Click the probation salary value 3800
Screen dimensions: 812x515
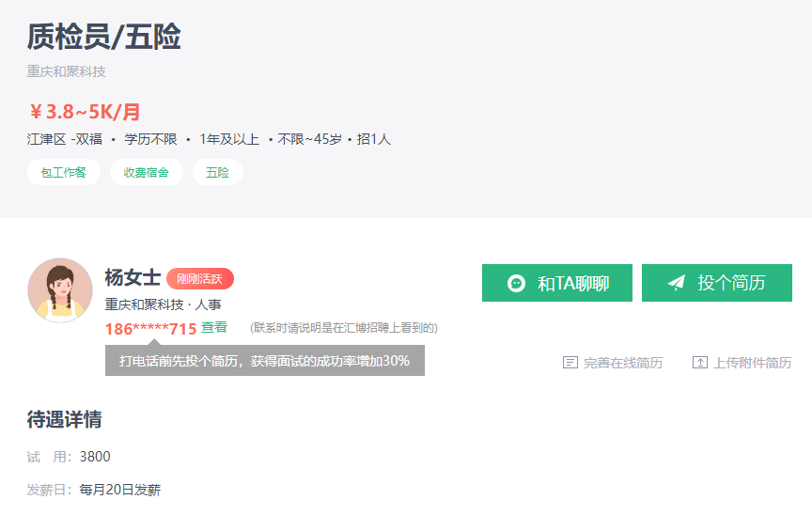click(x=95, y=457)
